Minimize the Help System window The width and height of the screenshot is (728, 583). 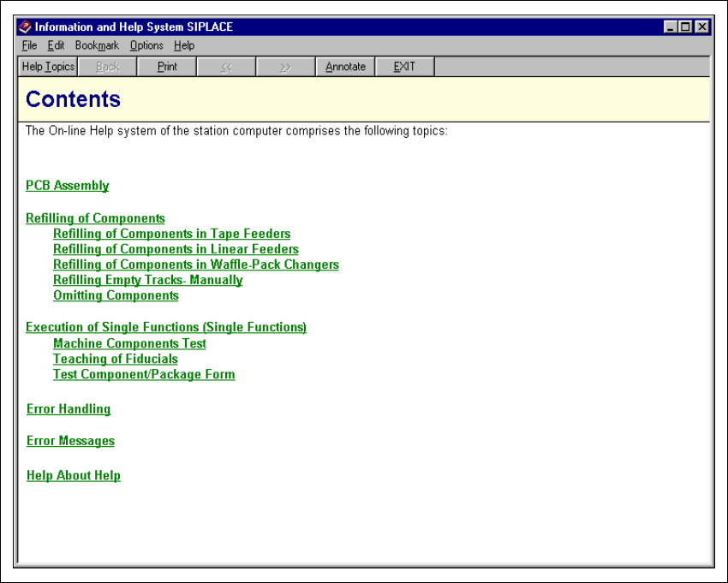[670, 27]
